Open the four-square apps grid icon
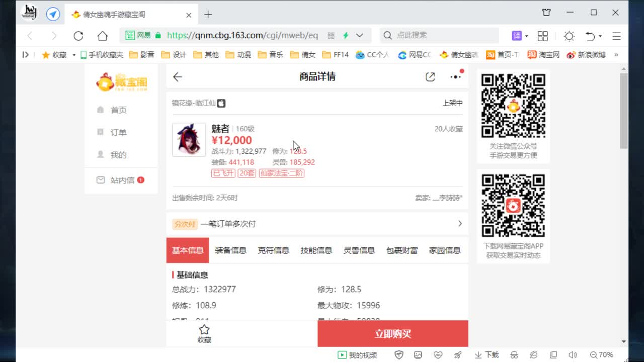 click(x=543, y=36)
